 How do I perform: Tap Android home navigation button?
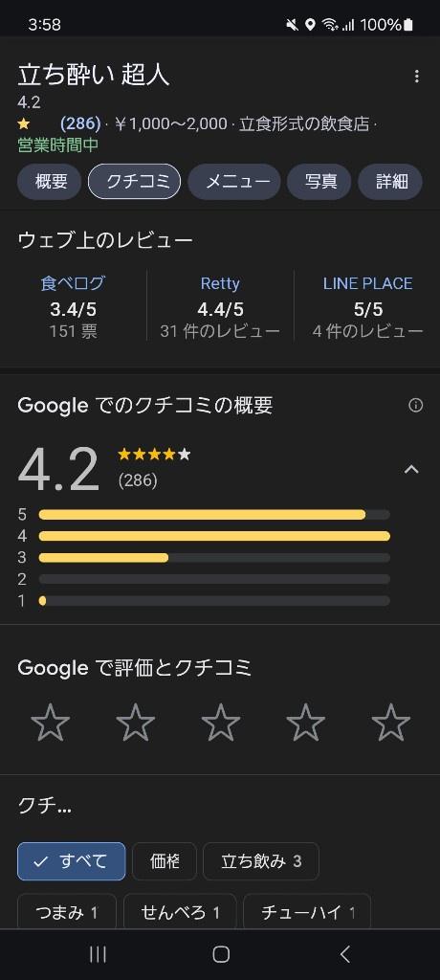pyautogui.click(x=221, y=954)
